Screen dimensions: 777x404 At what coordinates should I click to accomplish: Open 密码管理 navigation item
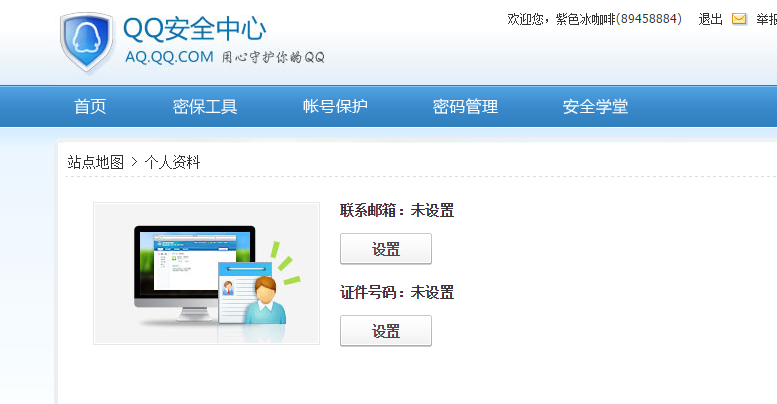pos(465,106)
